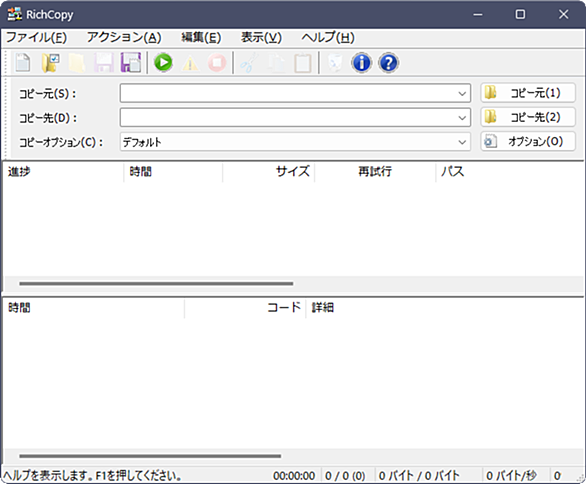The image size is (586, 484).
Task: Minimize the RichCopy window
Action: coord(478,14)
